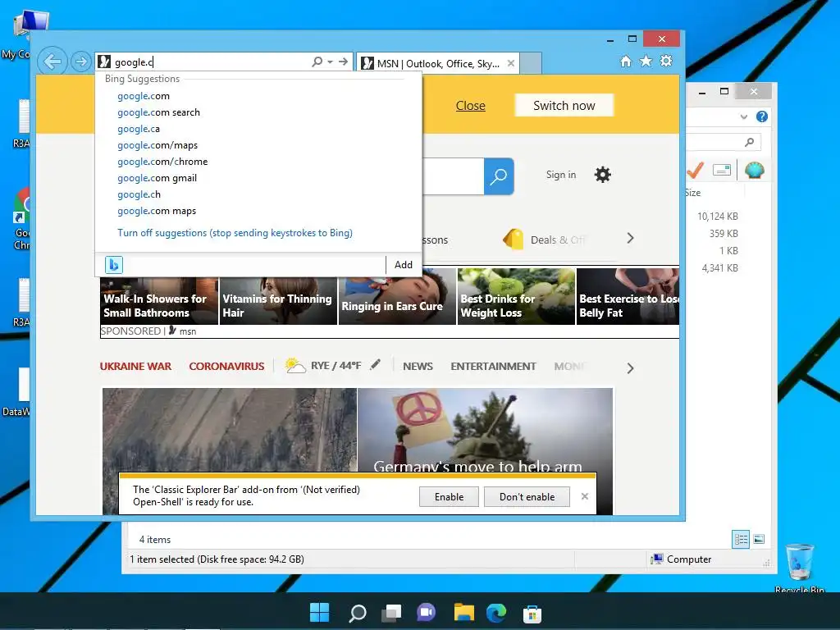Image resolution: width=840 pixels, height=630 pixels.
Task: Dismiss add-on notification with X
Action: point(584,496)
